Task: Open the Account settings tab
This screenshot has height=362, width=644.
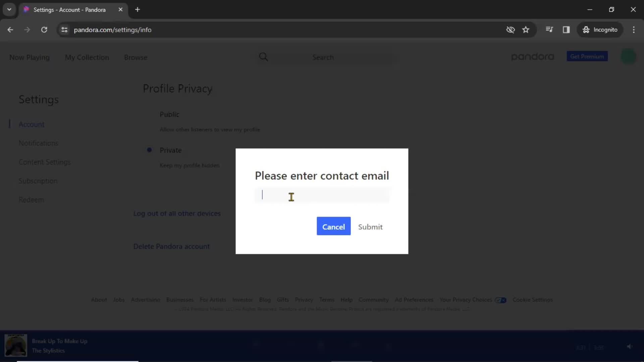Action: (32, 124)
